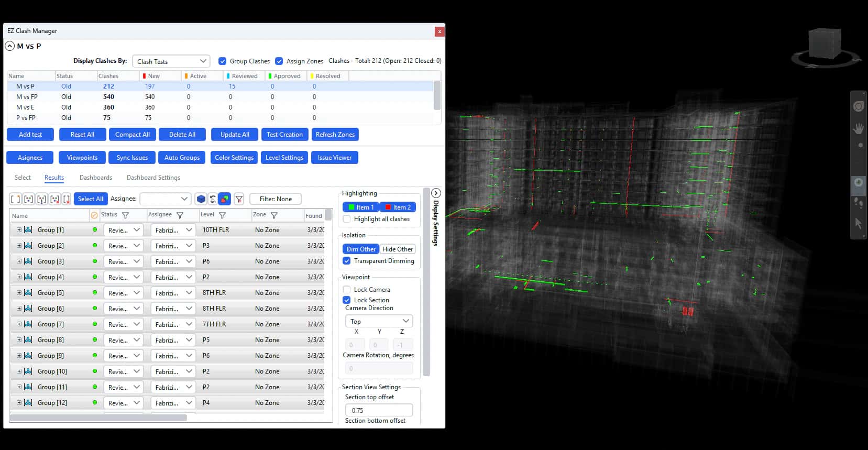The image size is (868, 450).
Task: Click the funnel icon beside Filter: None
Action: pyautogui.click(x=239, y=199)
